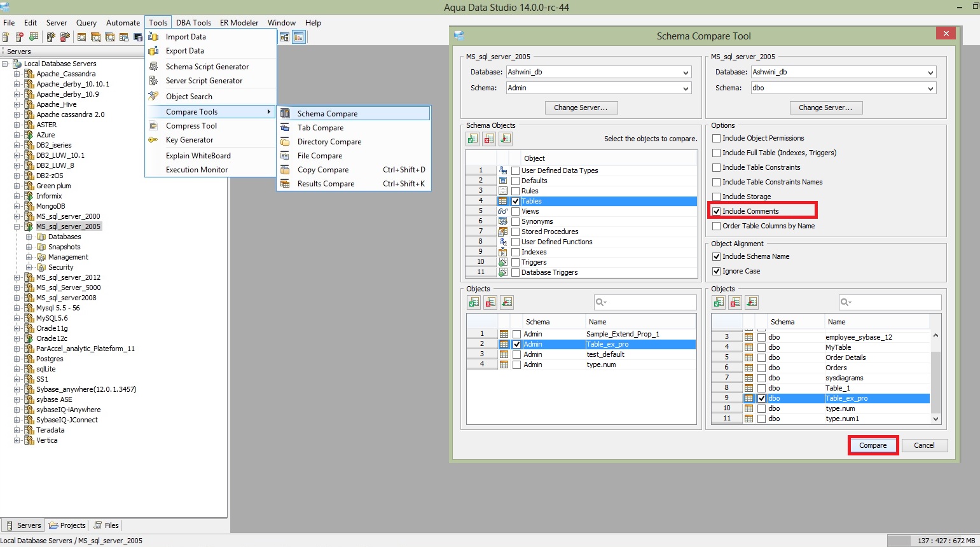Screen dimensions: 980x547
Task: Open the ER Modeler menu
Action: [239, 23]
